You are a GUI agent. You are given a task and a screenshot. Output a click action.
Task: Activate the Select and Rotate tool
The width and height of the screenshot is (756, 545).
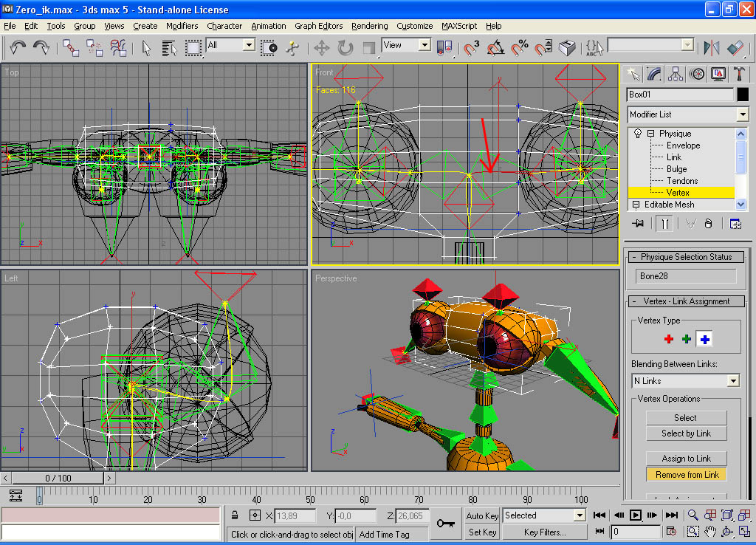tap(345, 48)
